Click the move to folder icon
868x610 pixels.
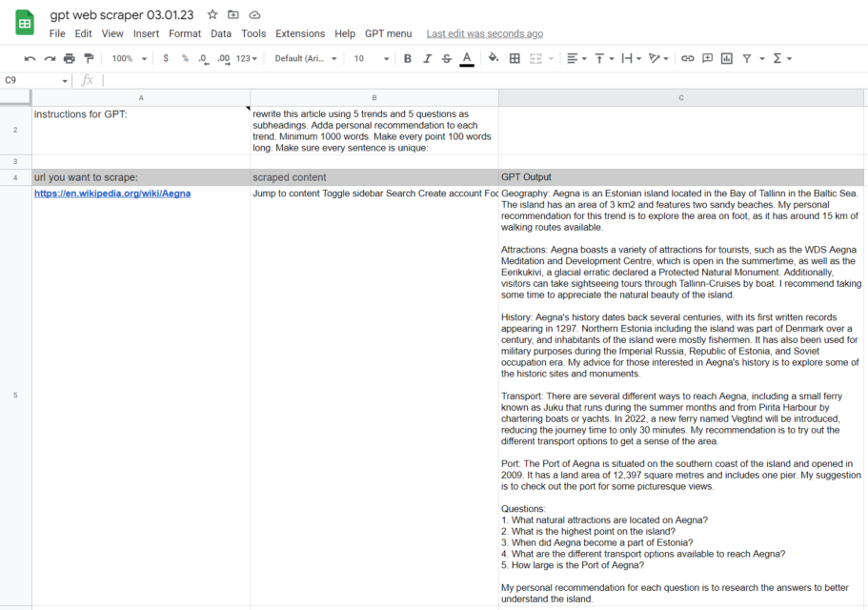(x=233, y=14)
